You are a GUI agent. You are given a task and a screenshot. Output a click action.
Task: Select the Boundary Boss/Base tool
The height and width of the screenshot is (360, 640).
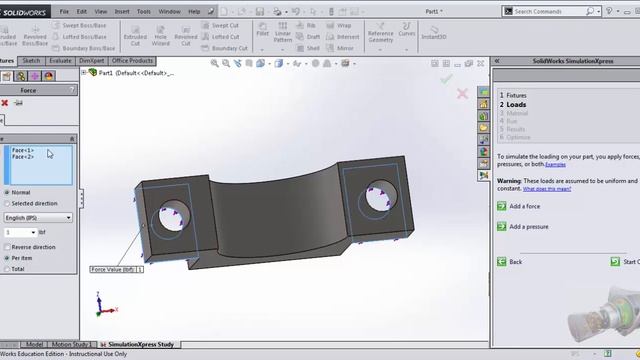click(84, 48)
